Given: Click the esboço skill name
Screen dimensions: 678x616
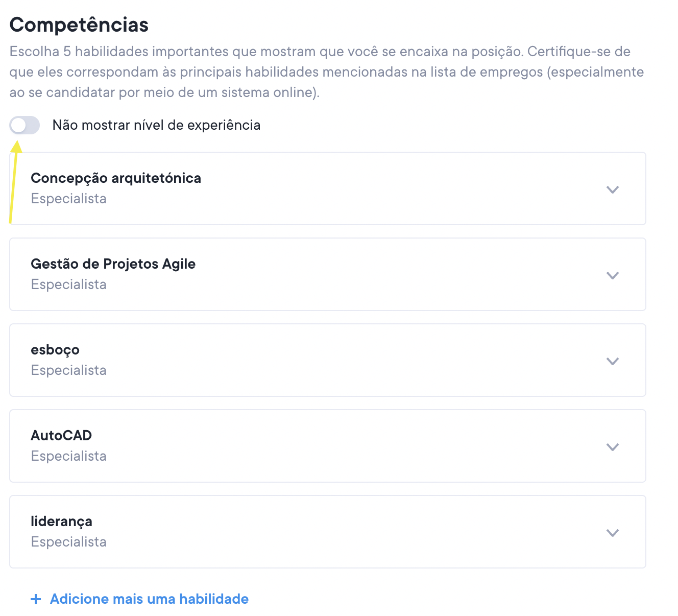Looking at the screenshot, I should [x=55, y=350].
